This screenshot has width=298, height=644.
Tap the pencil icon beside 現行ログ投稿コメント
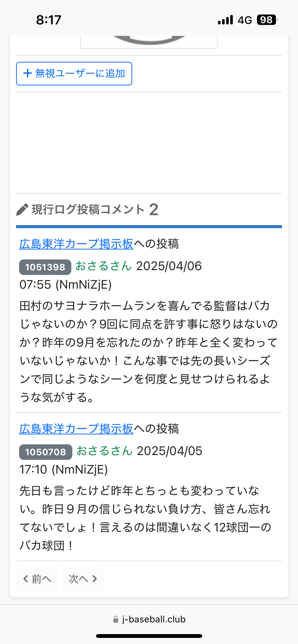22,210
